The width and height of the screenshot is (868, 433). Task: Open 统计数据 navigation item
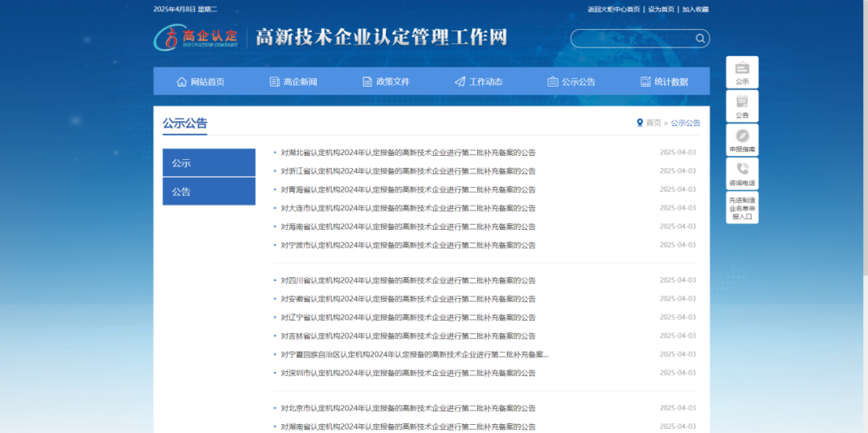(665, 82)
